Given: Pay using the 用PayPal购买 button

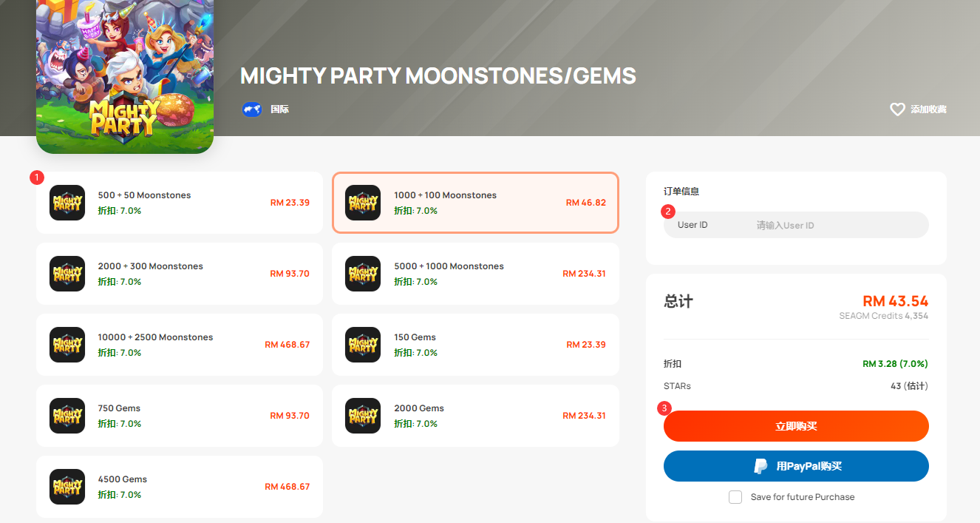Looking at the screenshot, I should (796, 466).
